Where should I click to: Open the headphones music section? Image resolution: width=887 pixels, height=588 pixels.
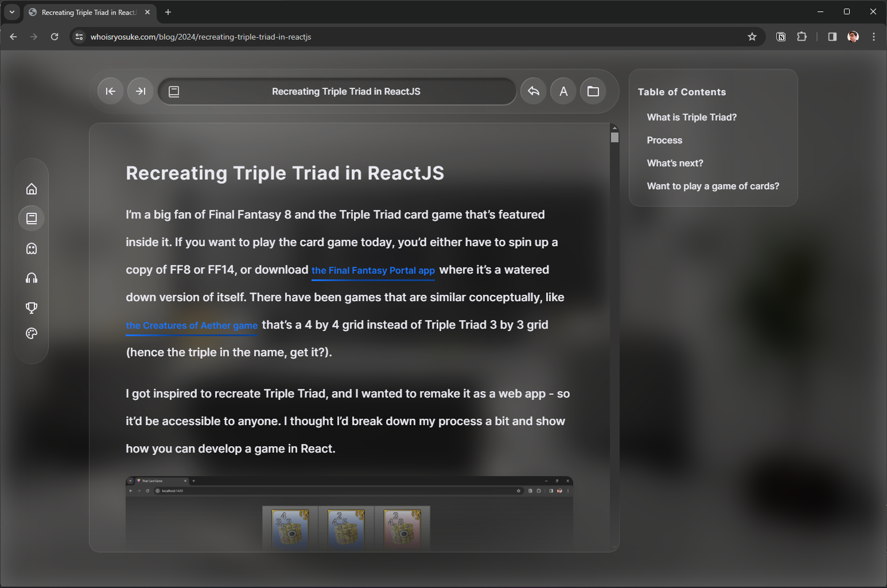pyautogui.click(x=31, y=278)
